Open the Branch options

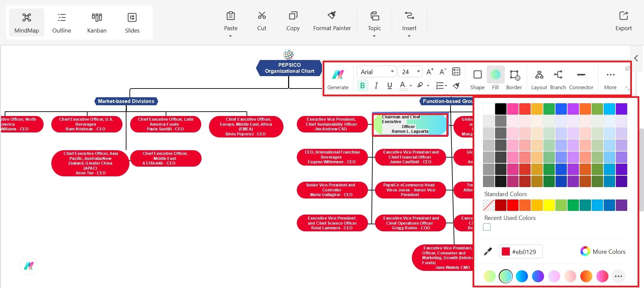pyautogui.click(x=558, y=79)
